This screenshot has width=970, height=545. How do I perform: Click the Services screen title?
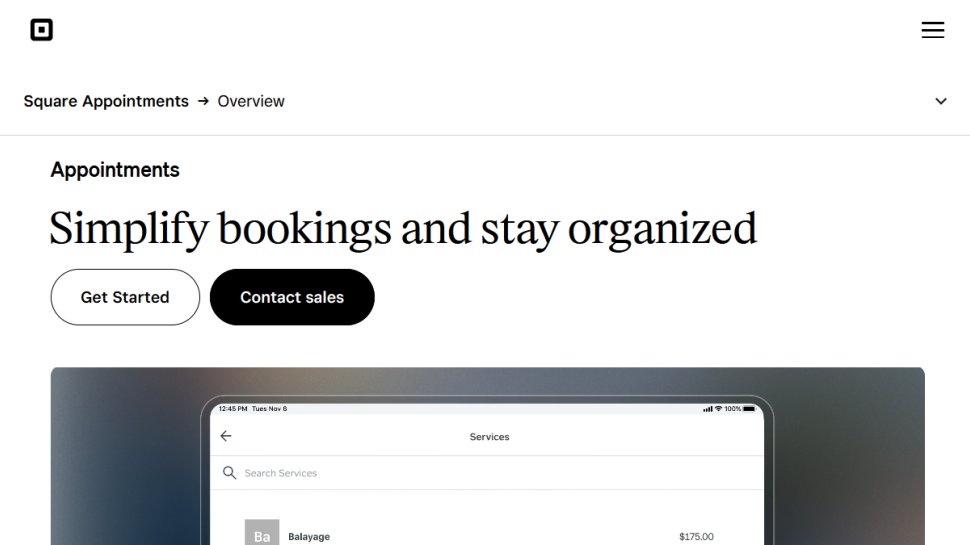(x=489, y=437)
